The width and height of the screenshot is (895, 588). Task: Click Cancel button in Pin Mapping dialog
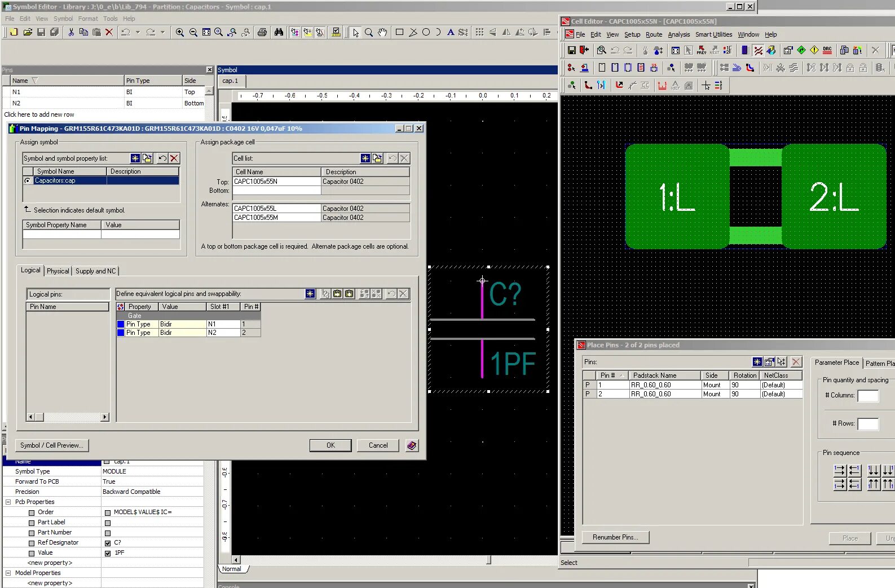(x=378, y=445)
